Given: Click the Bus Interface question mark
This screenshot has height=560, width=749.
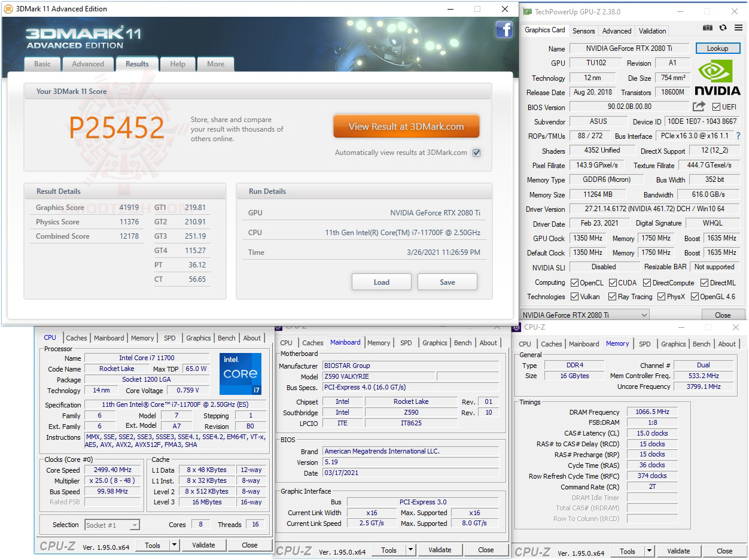Looking at the screenshot, I should click(738, 136).
